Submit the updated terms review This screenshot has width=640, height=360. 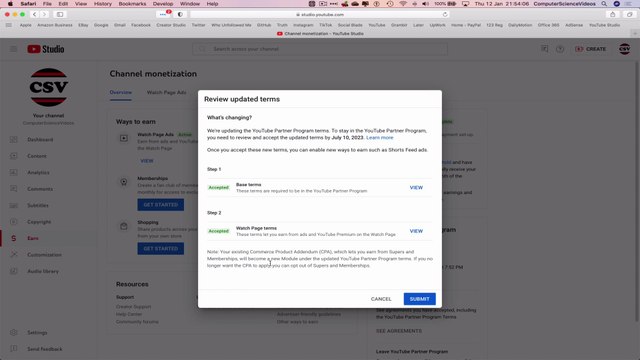[x=419, y=299]
